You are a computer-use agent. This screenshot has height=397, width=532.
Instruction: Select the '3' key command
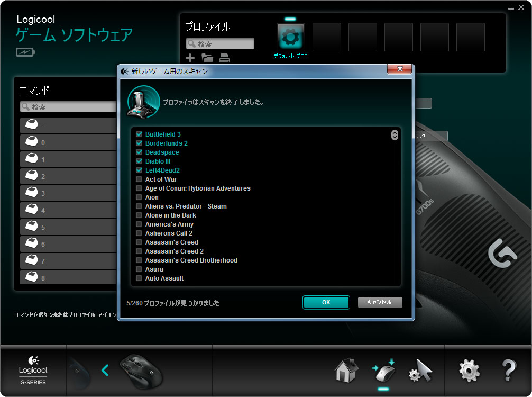tap(68, 193)
